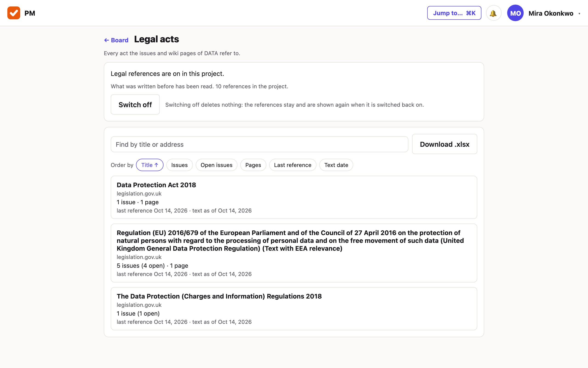Image resolution: width=588 pixels, height=368 pixels.
Task: Go back to the Board
Action: point(116,40)
